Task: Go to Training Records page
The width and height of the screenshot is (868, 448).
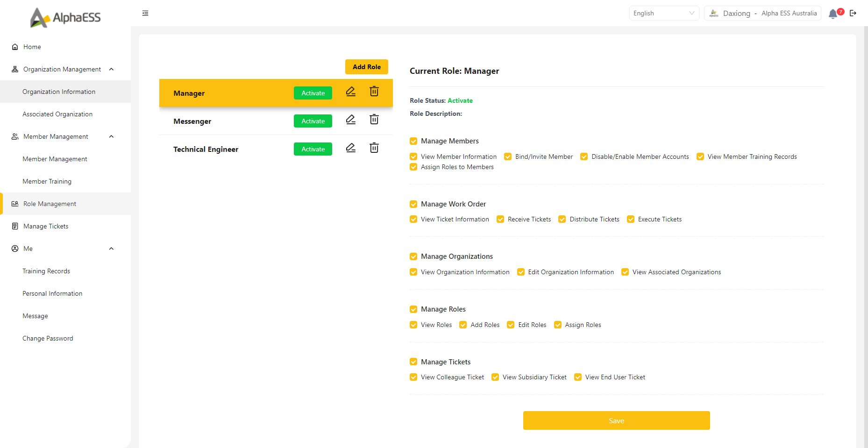Action: 46,271
